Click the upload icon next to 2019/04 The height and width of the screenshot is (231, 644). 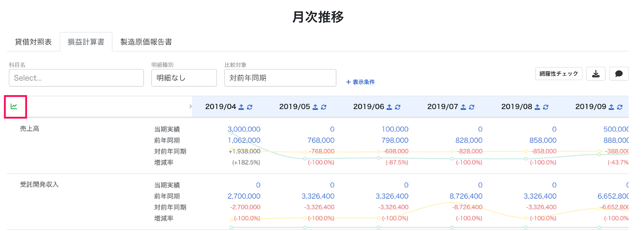pos(241,107)
